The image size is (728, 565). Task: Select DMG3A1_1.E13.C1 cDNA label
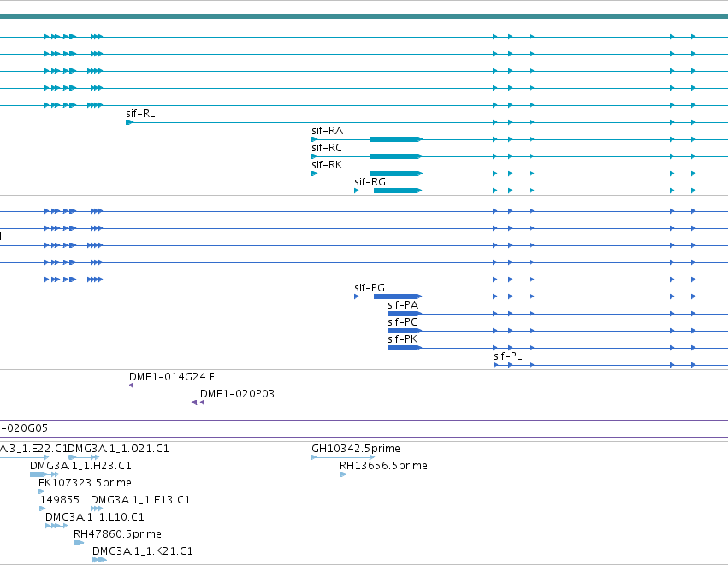coord(140,500)
